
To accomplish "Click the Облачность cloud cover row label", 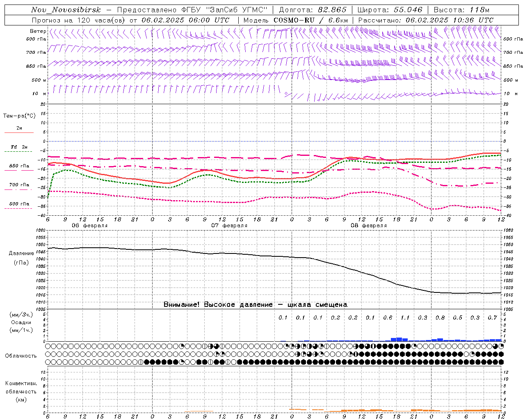I will point(21,356).
